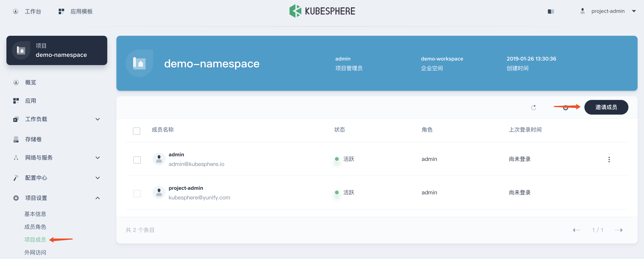
Task: Select the project-admin member checkbox
Action: 137,193
